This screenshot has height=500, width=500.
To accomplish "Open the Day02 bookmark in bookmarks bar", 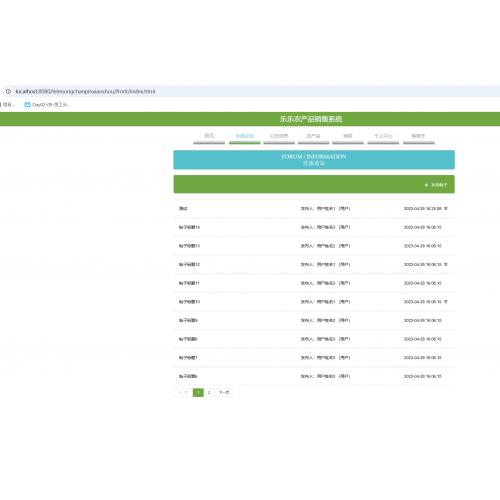I will point(47,105).
